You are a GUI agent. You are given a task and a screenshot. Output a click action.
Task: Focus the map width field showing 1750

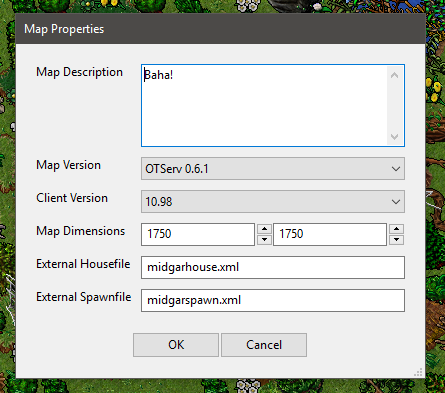coord(198,234)
